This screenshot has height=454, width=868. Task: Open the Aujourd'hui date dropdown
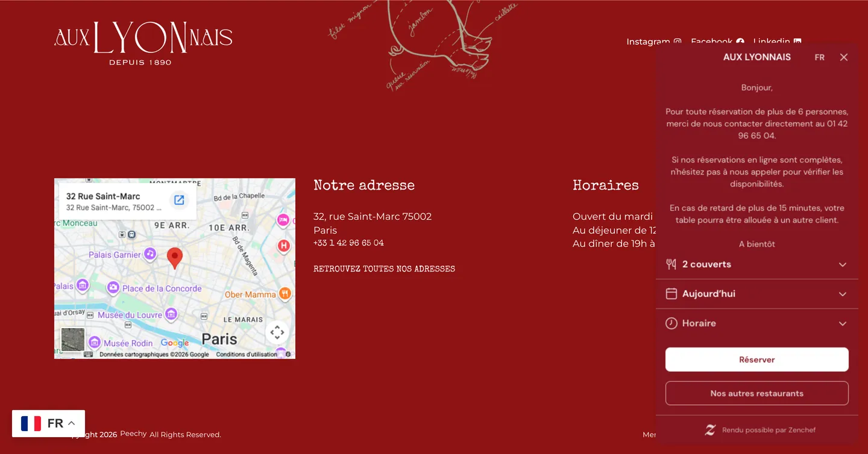[x=757, y=294]
